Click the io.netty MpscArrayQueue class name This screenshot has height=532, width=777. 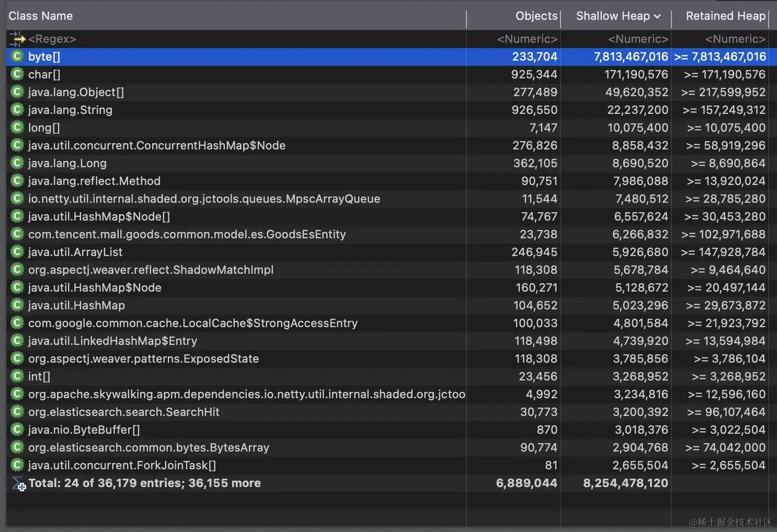[204, 199]
